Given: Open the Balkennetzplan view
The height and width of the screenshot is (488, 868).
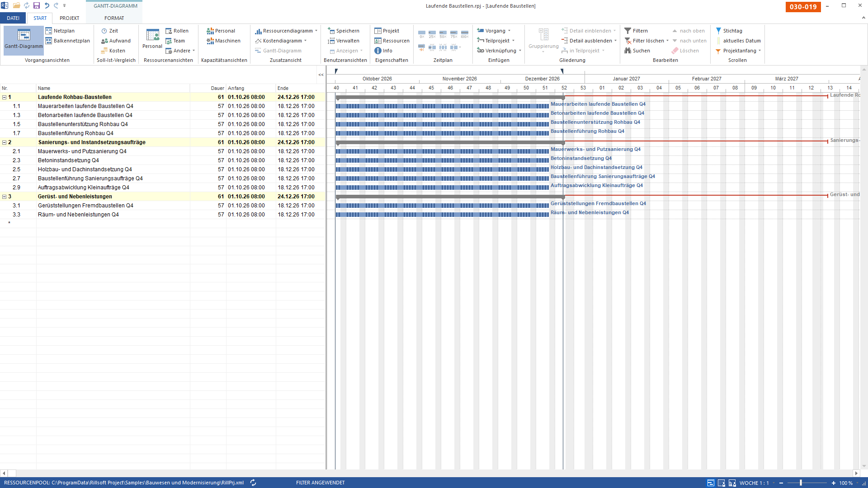Looking at the screenshot, I should tap(67, 41).
